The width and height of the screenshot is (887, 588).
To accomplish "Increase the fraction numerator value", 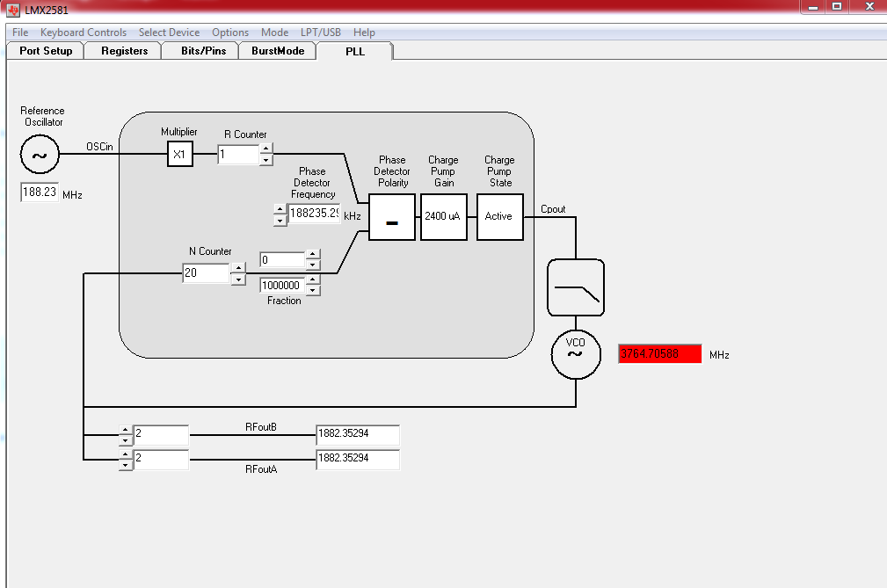I will (313, 254).
